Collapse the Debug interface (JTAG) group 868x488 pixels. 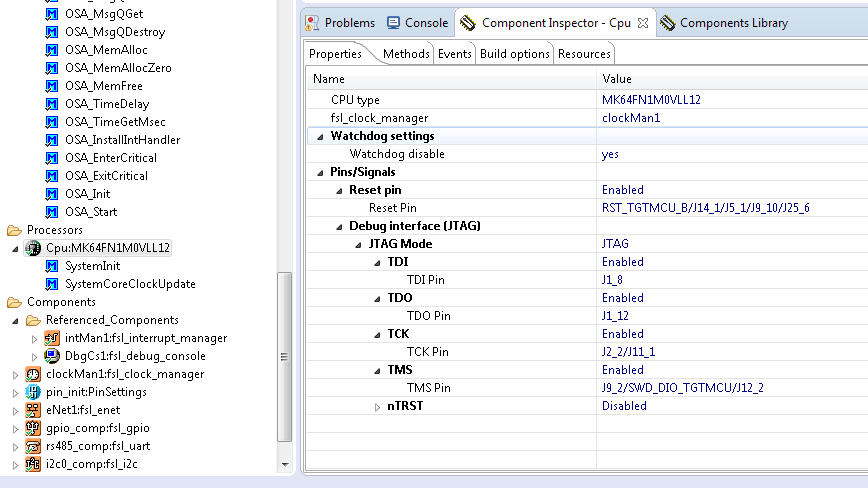tap(341, 226)
